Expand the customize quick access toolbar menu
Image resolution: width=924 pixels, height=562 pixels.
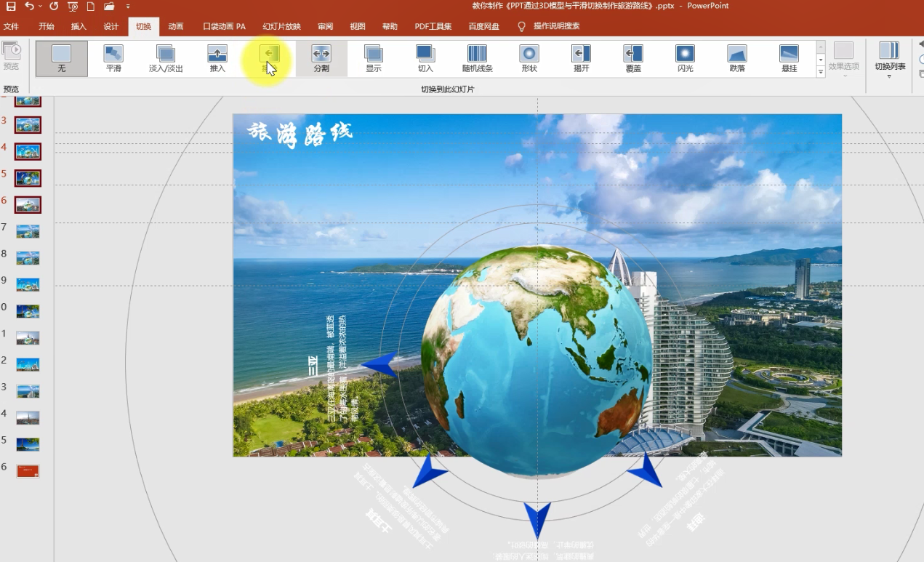128,7
